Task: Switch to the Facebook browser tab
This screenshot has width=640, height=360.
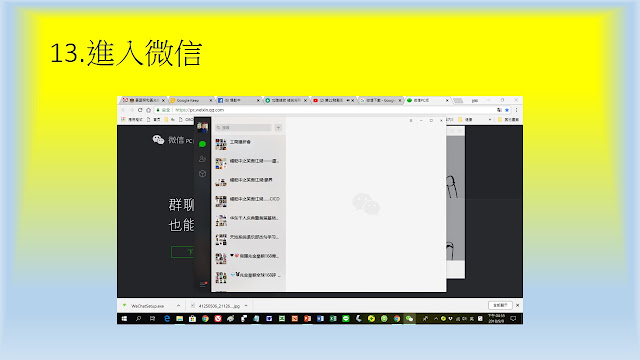Action: tap(238, 100)
